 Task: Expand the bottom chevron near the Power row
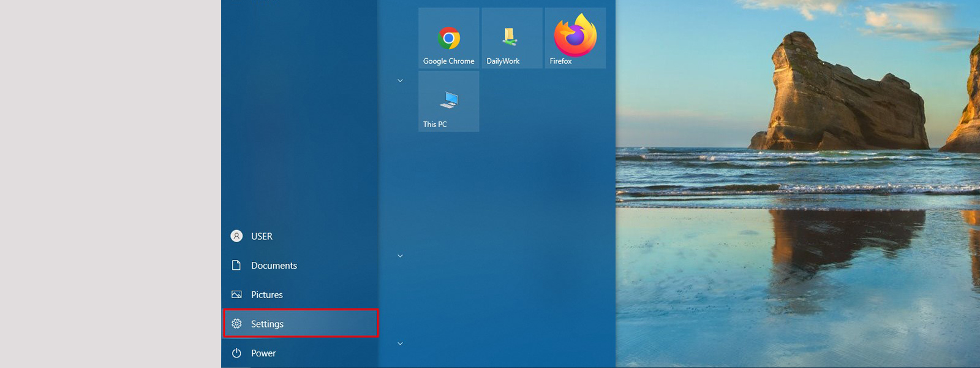tap(400, 343)
